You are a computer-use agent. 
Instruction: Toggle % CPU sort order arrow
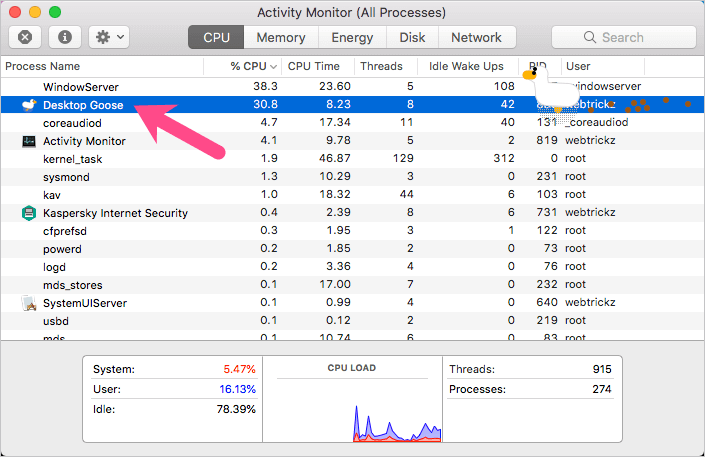pyautogui.click(x=273, y=67)
